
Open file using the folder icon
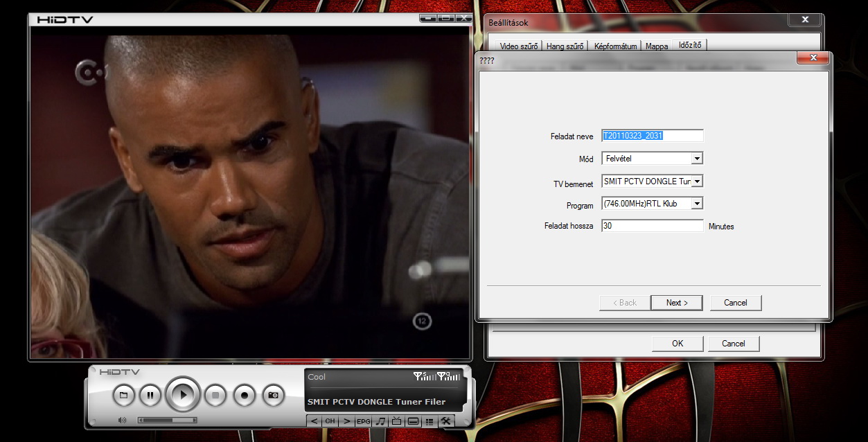[123, 396]
